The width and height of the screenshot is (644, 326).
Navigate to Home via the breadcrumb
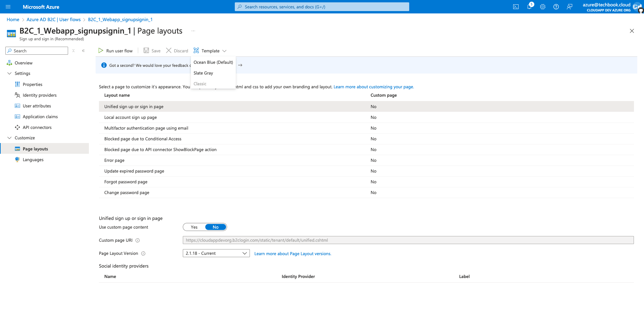(x=13, y=19)
